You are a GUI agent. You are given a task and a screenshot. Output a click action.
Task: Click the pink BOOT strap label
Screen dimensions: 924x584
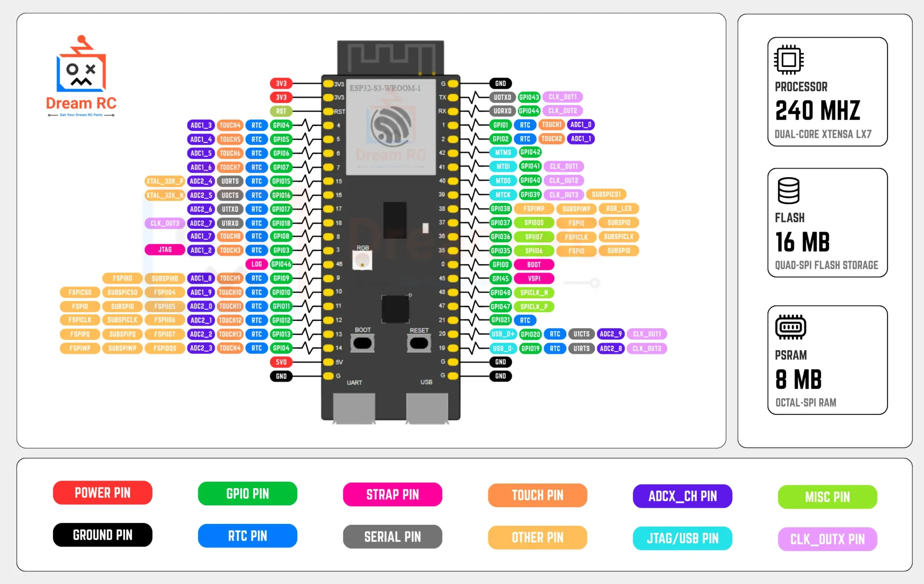coord(534,264)
